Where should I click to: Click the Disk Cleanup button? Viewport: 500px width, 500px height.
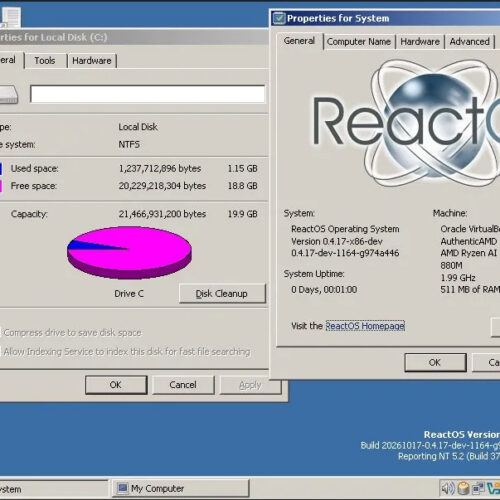click(x=222, y=294)
